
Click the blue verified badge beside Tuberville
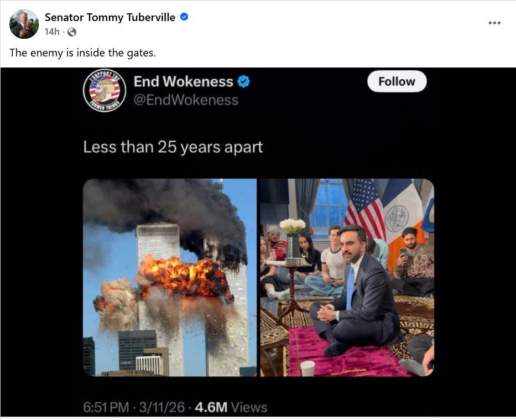pyautogui.click(x=184, y=17)
